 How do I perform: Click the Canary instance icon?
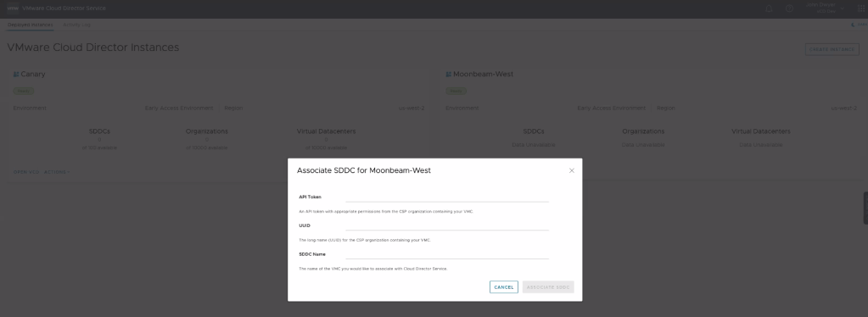click(x=16, y=74)
